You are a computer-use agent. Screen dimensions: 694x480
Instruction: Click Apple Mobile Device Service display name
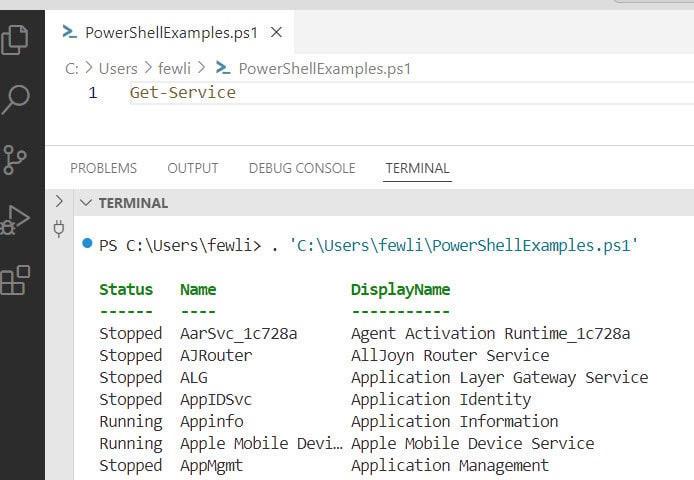[x=473, y=443]
